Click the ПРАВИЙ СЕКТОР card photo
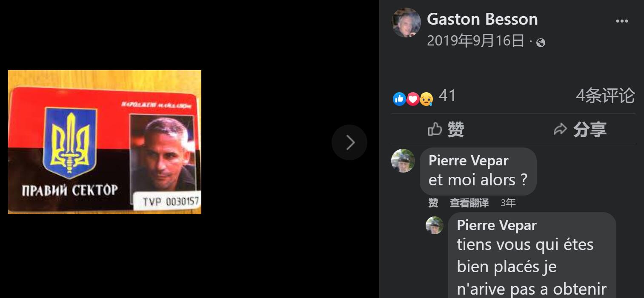The height and width of the screenshot is (298, 644). point(105,142)
